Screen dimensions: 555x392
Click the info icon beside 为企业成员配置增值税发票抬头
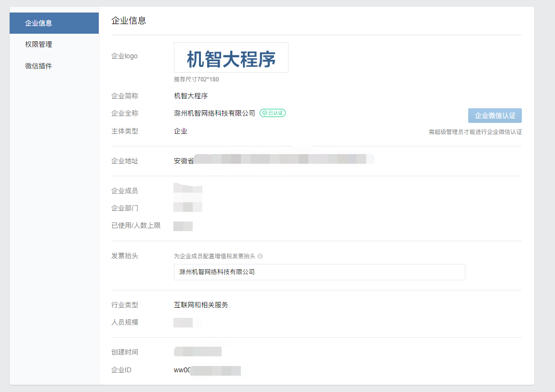point(260,256)
